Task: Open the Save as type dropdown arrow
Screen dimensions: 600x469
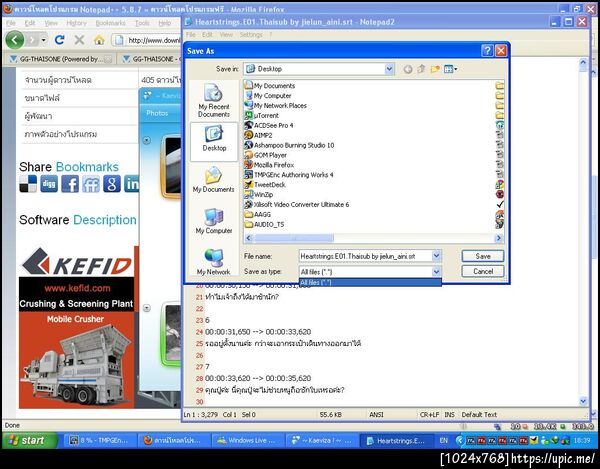Action: pos(436,272)
